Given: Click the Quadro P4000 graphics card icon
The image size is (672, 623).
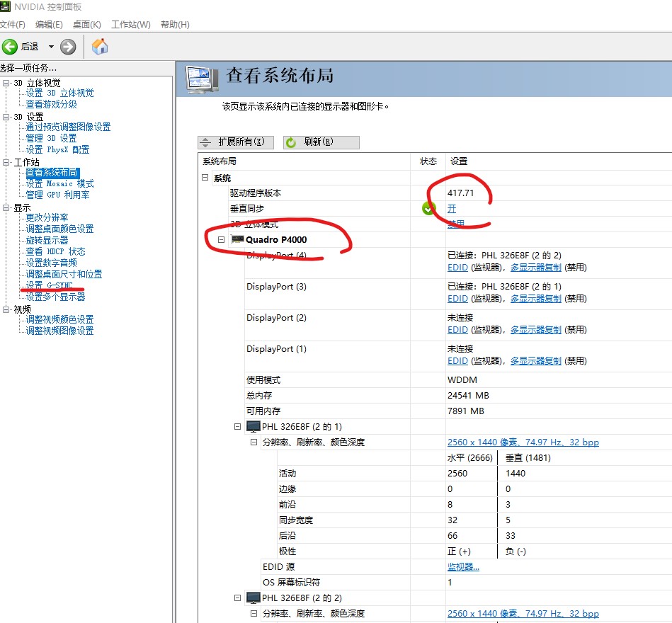Looking at the screenshot, I should [237, 239].
